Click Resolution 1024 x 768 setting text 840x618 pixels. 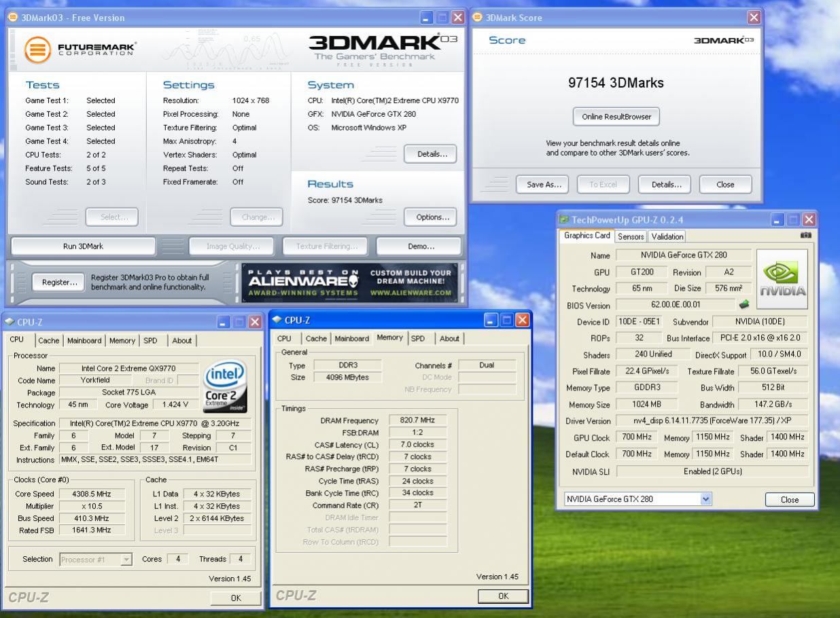tap(251, 101)
